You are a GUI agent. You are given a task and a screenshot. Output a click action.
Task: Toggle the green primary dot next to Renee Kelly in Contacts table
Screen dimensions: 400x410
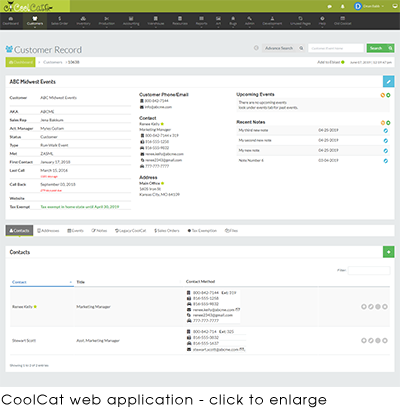point(35,307)
